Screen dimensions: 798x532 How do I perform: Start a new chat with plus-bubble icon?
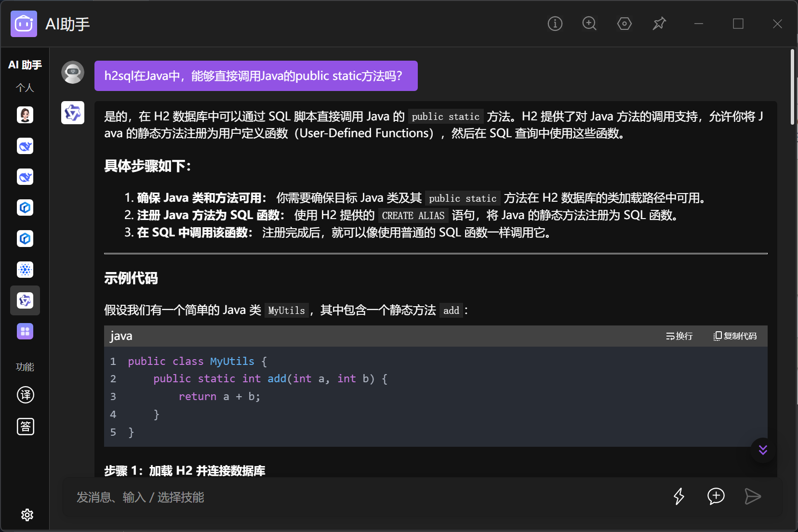716,496
